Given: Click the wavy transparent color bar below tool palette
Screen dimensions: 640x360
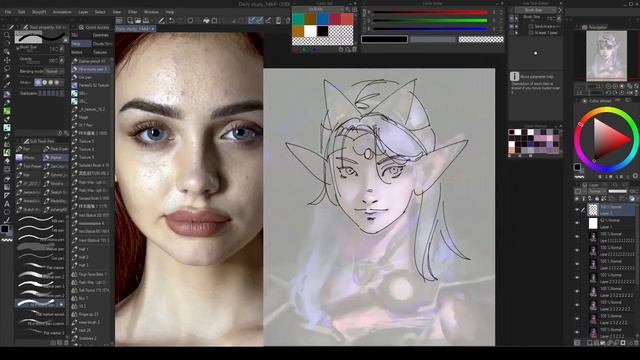Looking at the screenshot, I should 7,241.
